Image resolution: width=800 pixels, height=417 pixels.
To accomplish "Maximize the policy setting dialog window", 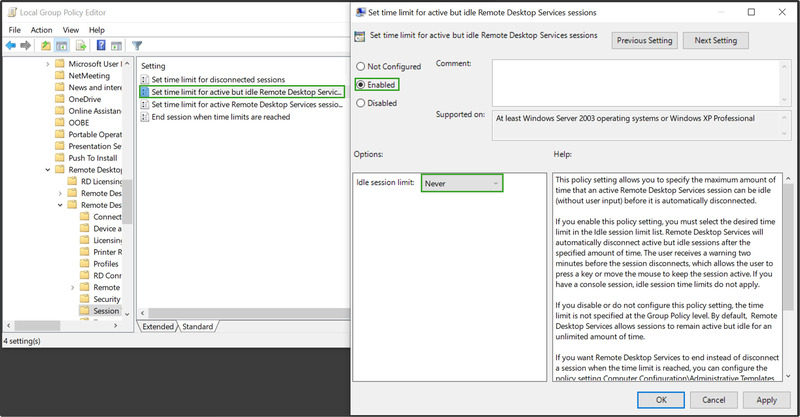I will (x=751, y=12).
